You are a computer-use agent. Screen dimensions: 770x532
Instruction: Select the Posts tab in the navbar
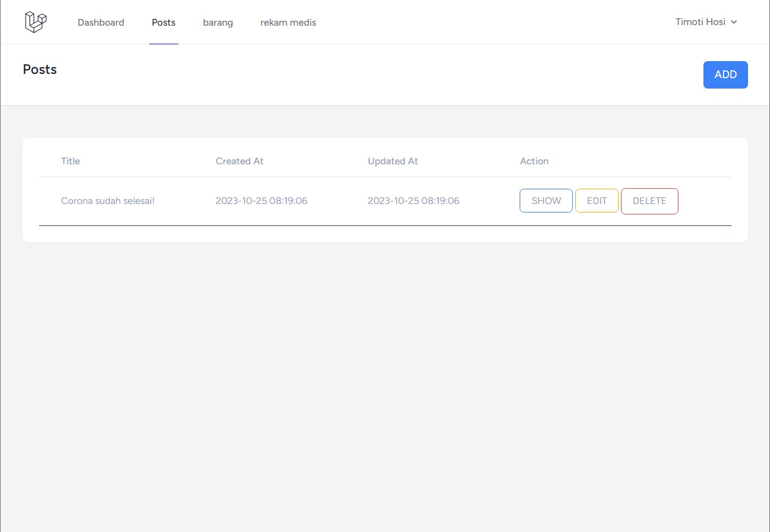pyautogui.click(x=163, y=22)
